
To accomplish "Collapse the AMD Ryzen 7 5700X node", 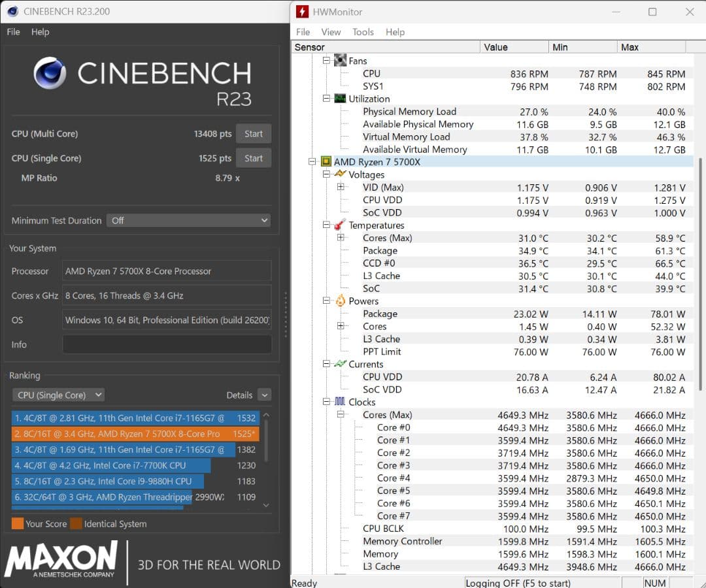I will pos(312,161).
